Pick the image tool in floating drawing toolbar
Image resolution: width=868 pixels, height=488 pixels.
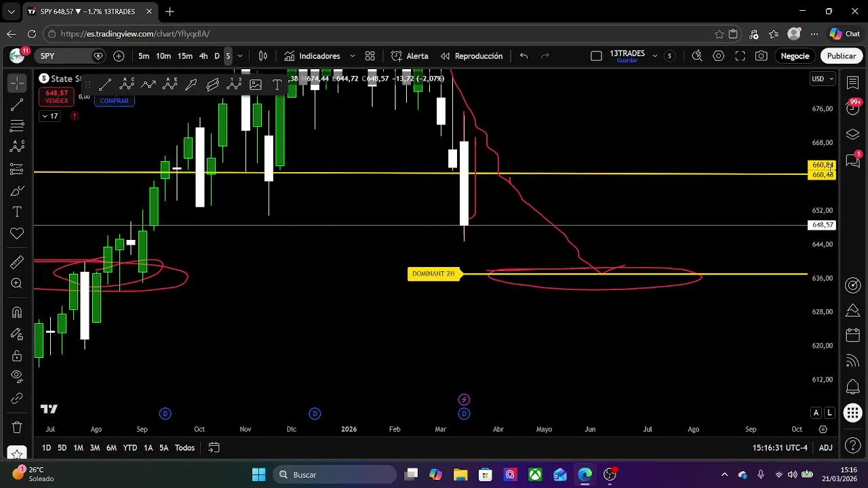pos(256,85)
